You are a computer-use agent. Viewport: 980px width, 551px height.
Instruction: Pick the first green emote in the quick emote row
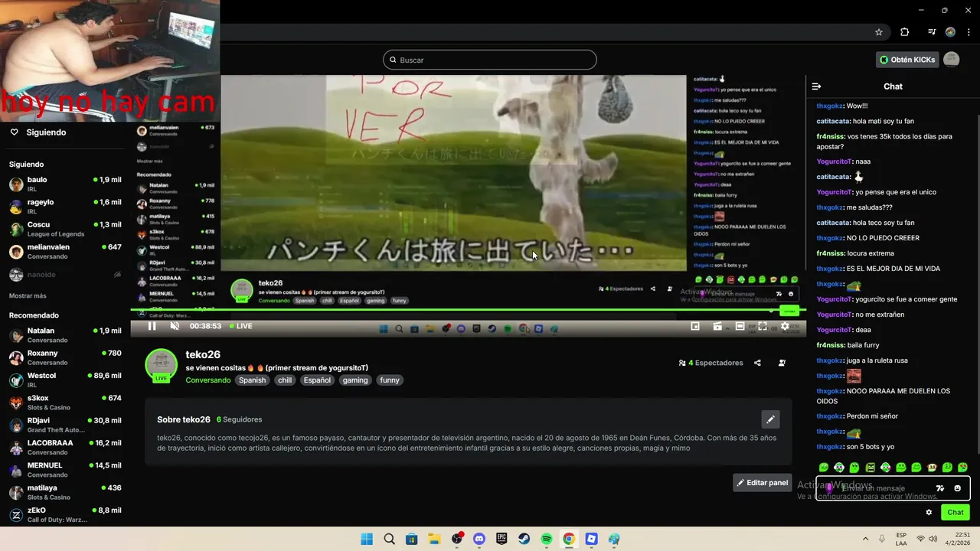[x=824, y=467]
